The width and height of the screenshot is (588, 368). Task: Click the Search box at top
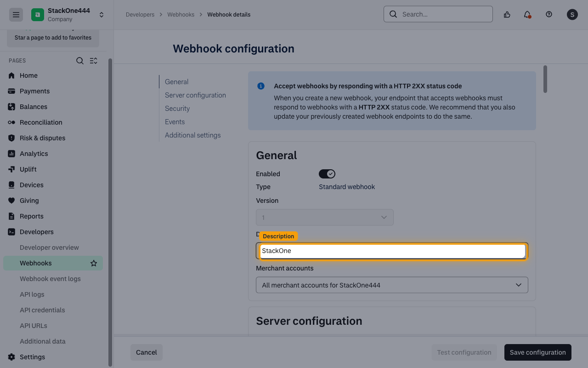click(x=438, y=14)
